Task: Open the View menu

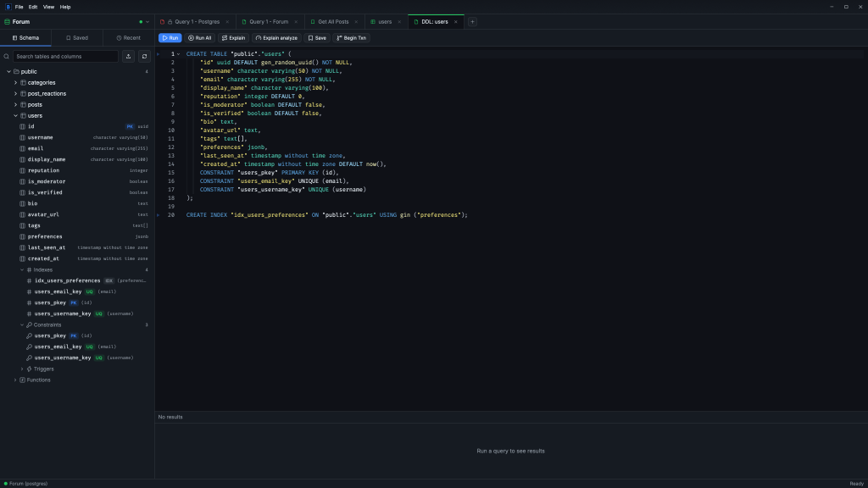Action: click(x=48, y=7)
